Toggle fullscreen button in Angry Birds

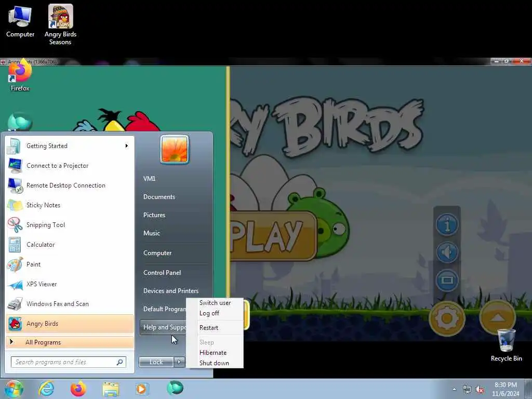click(447, 281)
